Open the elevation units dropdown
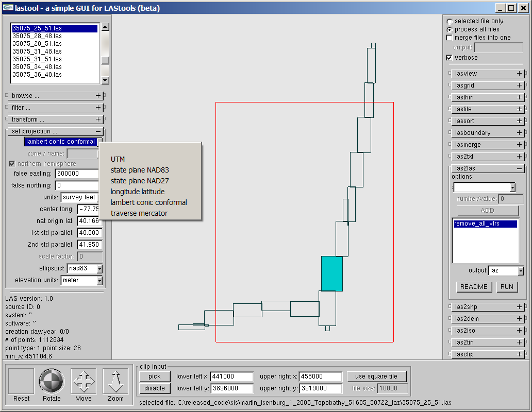 [x=99, y=281]
